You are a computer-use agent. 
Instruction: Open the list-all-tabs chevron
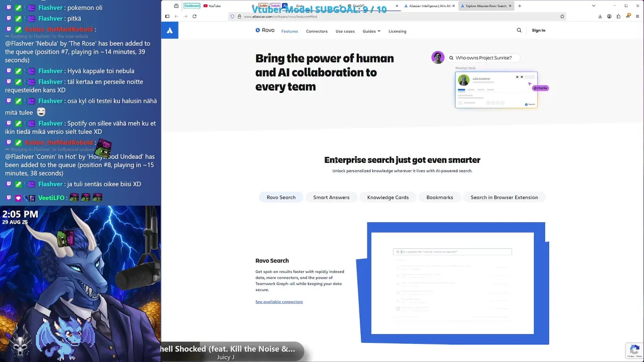tap(594, 6)
